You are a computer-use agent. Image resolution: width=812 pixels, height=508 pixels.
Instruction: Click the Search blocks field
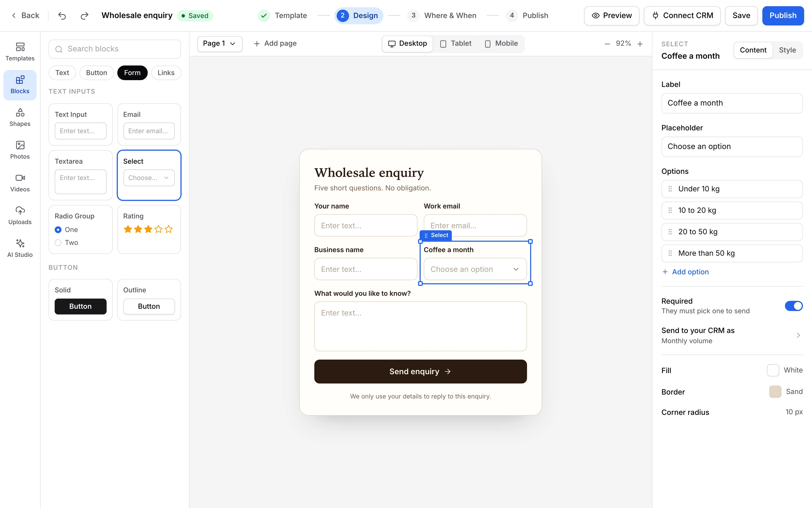(115, 49)
